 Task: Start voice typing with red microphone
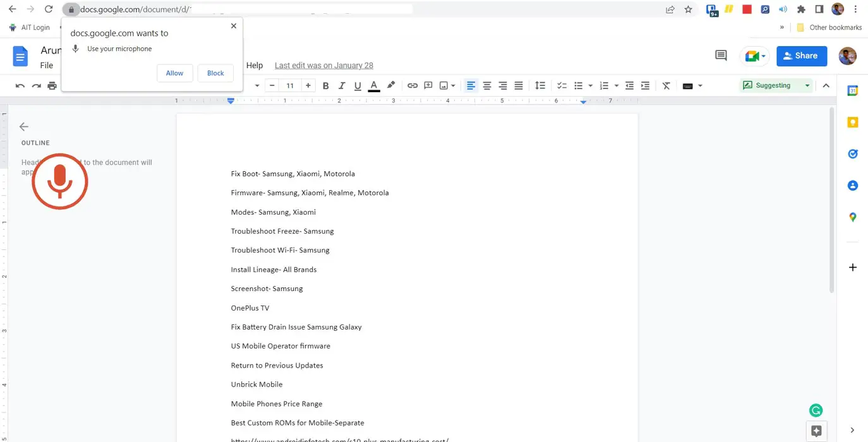(60, 181)
